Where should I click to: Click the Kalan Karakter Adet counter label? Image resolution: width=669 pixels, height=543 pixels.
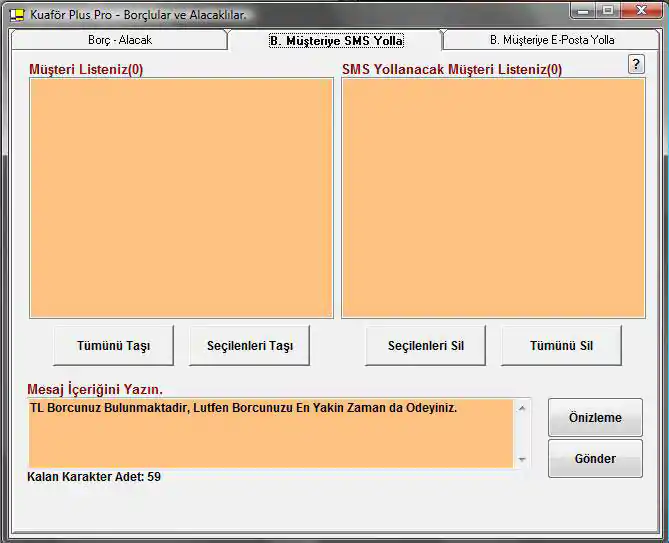[x=94, y=477]
